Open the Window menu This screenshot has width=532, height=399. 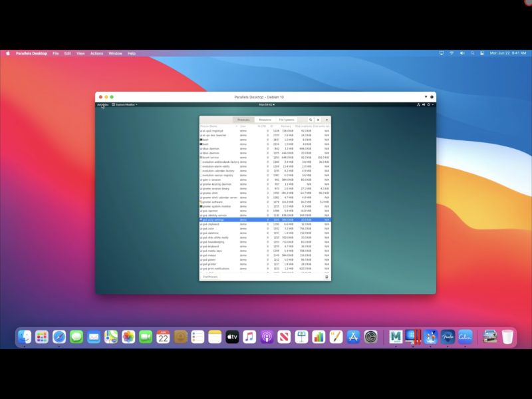(115, 53)
